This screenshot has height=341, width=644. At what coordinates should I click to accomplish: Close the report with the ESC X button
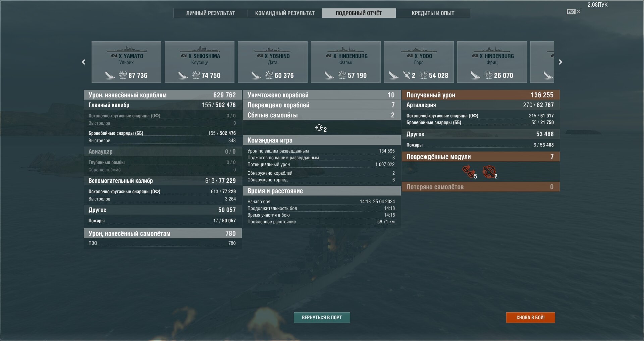pyautogui.click(x=574, y=12)
